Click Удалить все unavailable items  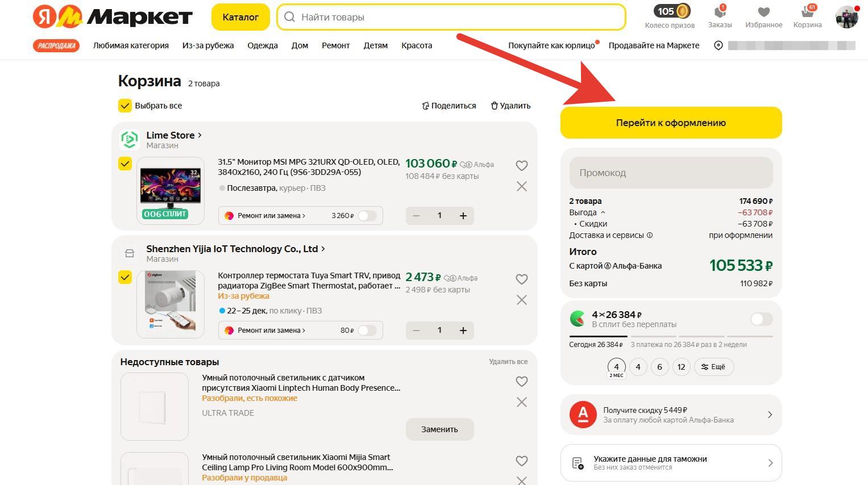pyautogui.click(x=508, y=362)
